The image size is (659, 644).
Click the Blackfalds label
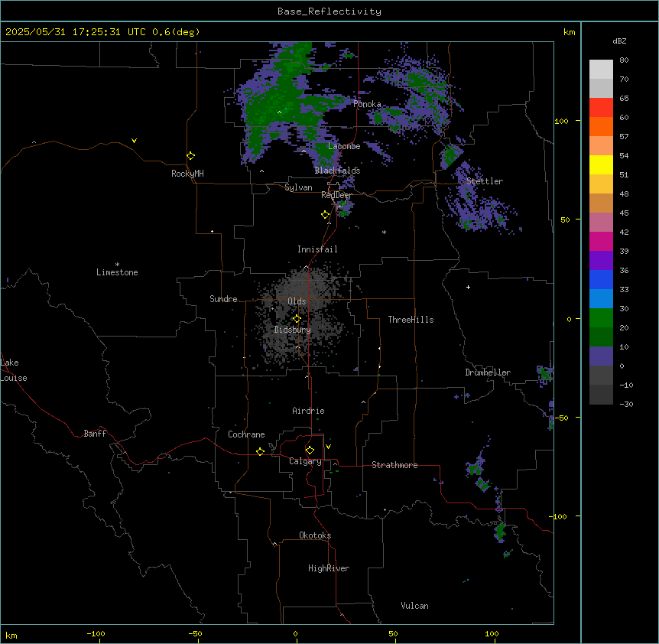pyautogui.click(x=337, y=171)
